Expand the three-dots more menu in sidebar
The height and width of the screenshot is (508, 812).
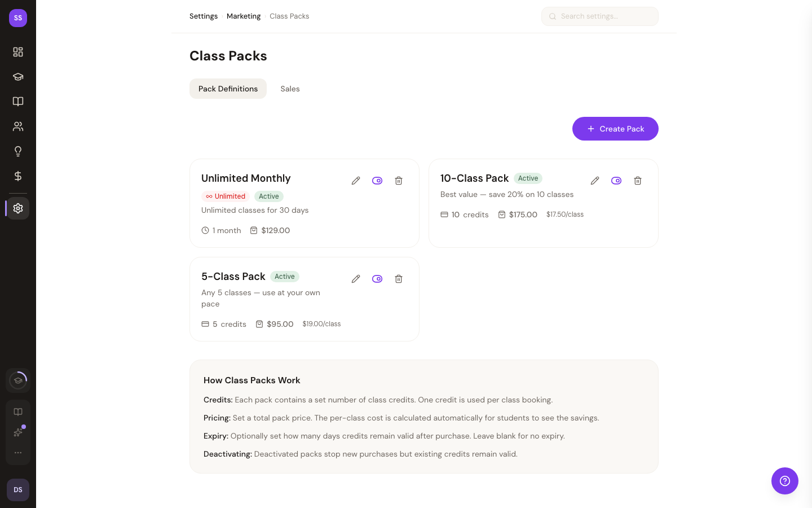pyautogui.click(x=18, y=453)
